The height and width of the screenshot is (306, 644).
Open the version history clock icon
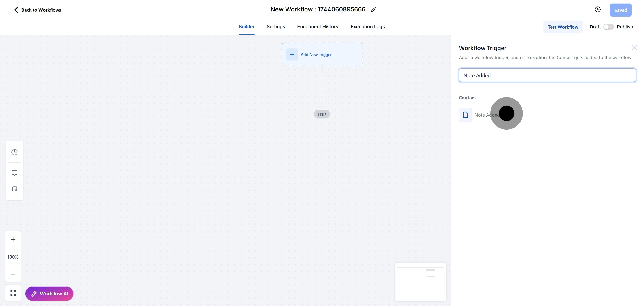597,9
